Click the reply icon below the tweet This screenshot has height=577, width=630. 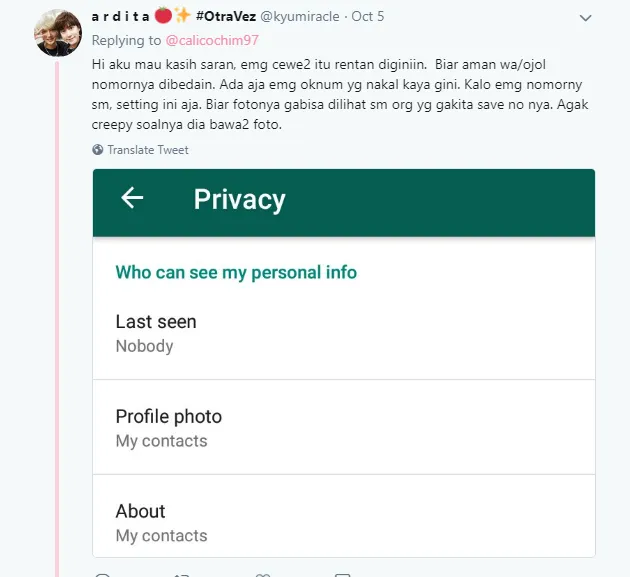click(x=102, y=575)
